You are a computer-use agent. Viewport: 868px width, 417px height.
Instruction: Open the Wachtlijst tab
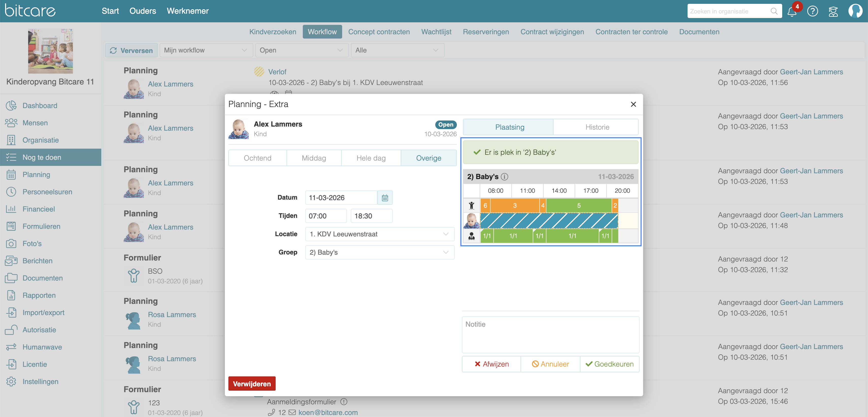tap(436, 32)
